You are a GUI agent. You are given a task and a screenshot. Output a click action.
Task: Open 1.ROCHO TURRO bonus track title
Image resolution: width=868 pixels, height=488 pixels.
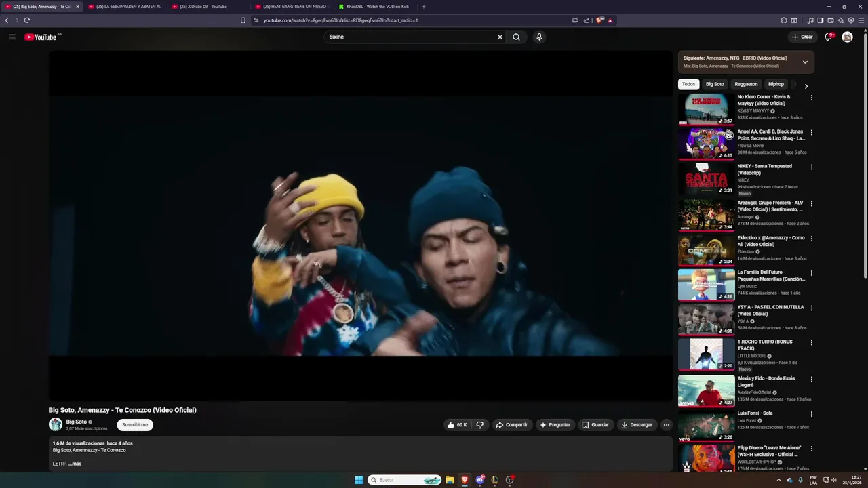pos(766,345)
